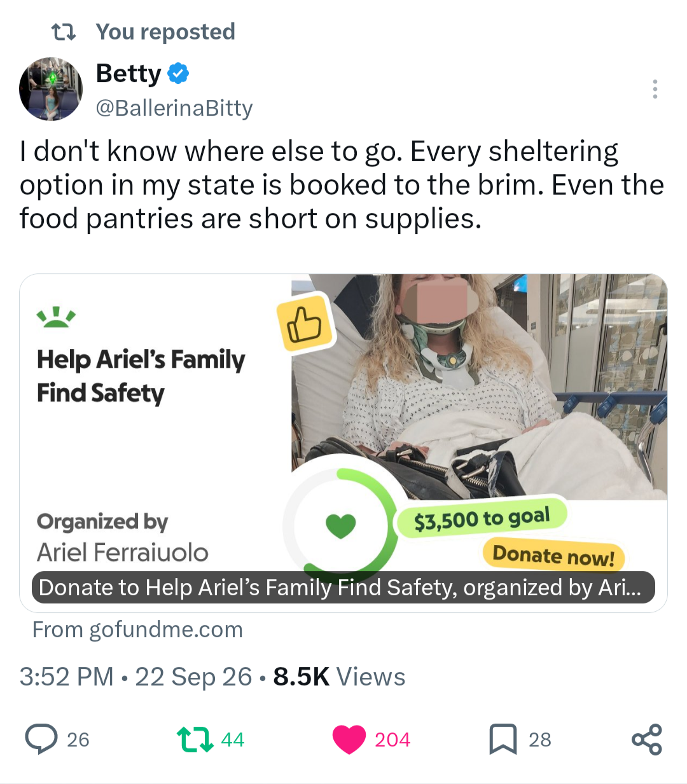Viewport: 687px width, 784px height.
Task: Tap the blue verified badge
Action: click(x=178, y=74)
